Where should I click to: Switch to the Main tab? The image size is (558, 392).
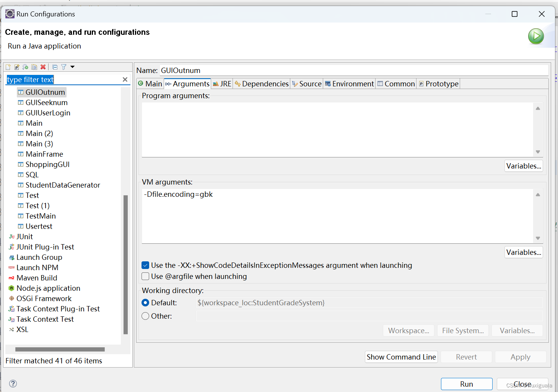pyautogui.click(x=150, y=84)
